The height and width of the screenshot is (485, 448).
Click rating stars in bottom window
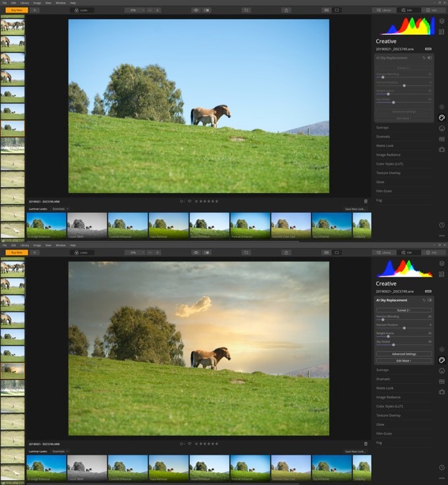click(209, 444)
